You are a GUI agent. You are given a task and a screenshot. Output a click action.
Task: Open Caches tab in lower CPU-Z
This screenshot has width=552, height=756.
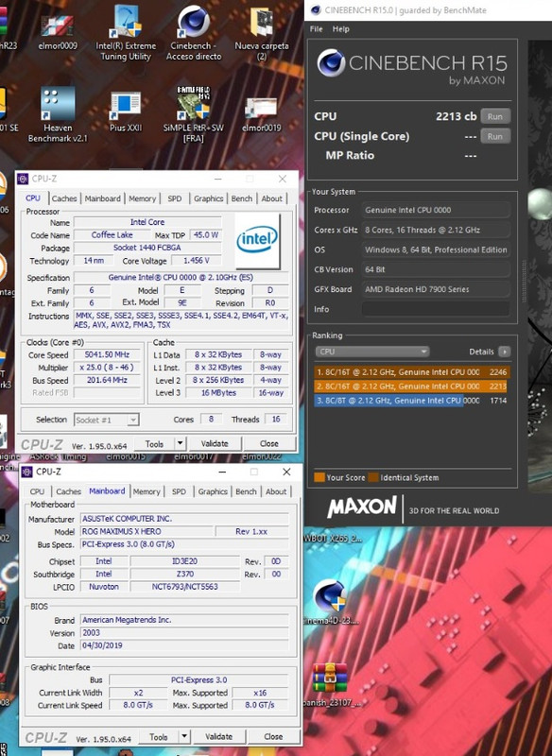[68, 491]
